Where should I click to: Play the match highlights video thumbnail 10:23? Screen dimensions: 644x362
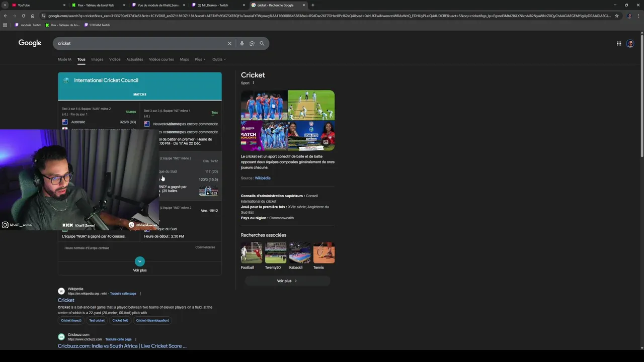click(208, 191)
